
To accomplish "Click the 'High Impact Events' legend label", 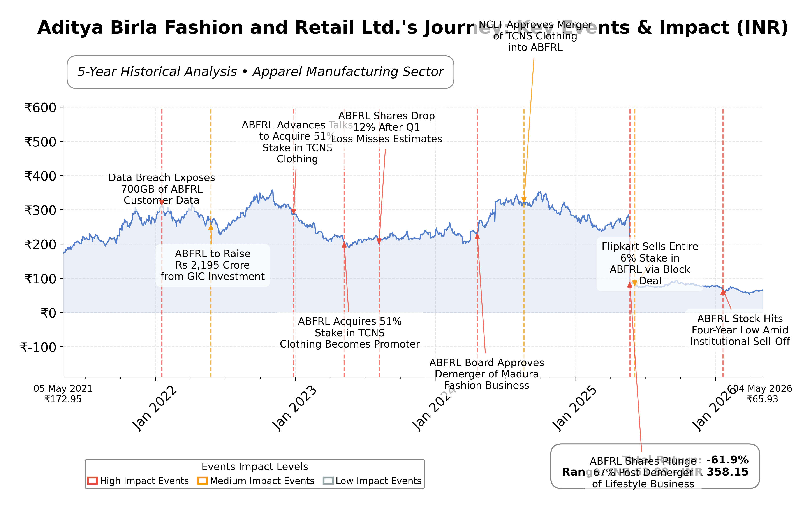I will 144,481.
